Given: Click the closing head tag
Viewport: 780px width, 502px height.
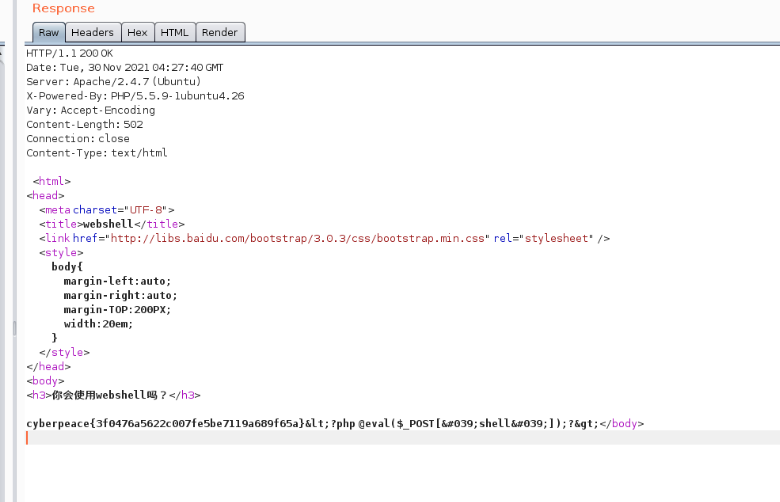Looking at the screenshot, I should point(49,367).
